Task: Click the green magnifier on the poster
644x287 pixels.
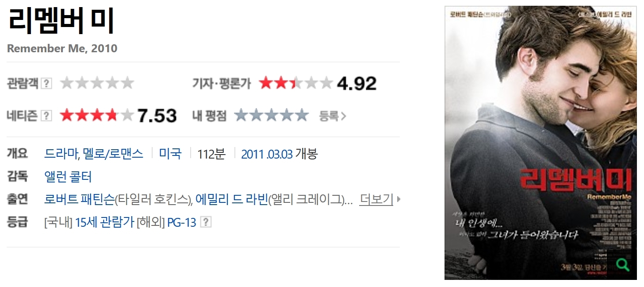Action: click(622, 265)
